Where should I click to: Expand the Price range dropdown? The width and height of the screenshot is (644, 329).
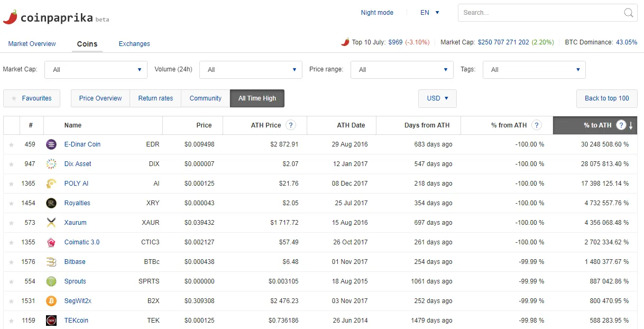[x=402, y=70]
